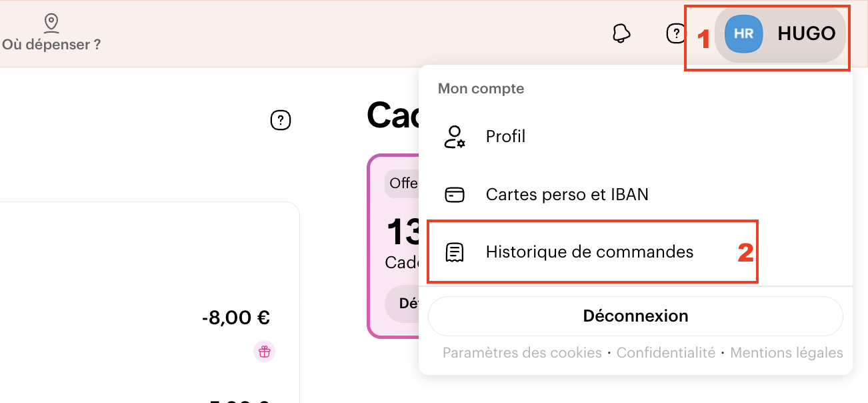
Task: Click the bank card icon beside Cartes perso
Action: click(454, 193)
